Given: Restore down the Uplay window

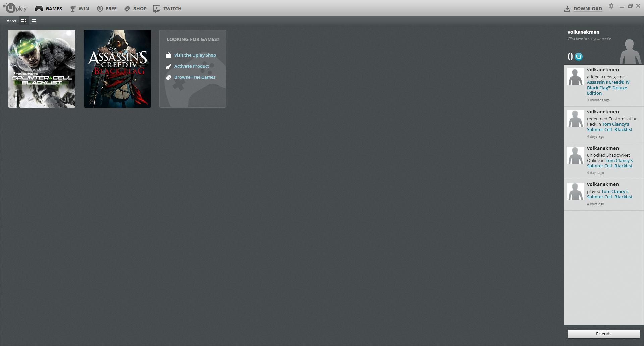Looking at the screenshot, I should 630,6.
